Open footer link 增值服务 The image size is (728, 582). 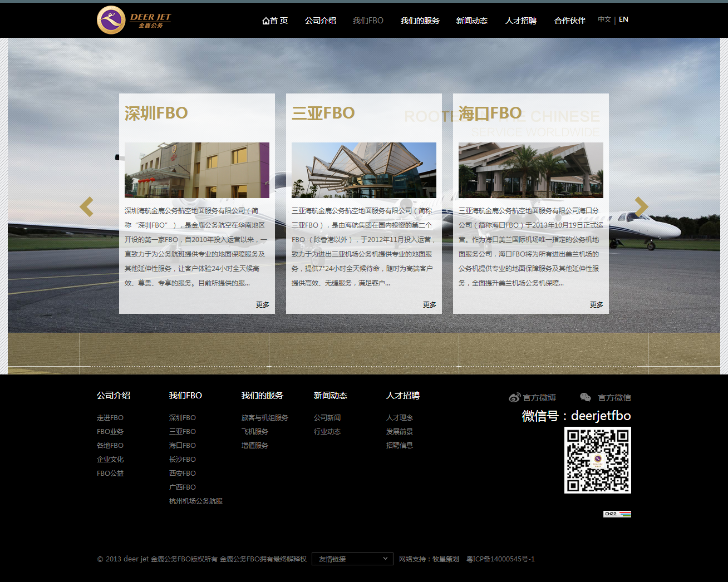tap(255, 445)
